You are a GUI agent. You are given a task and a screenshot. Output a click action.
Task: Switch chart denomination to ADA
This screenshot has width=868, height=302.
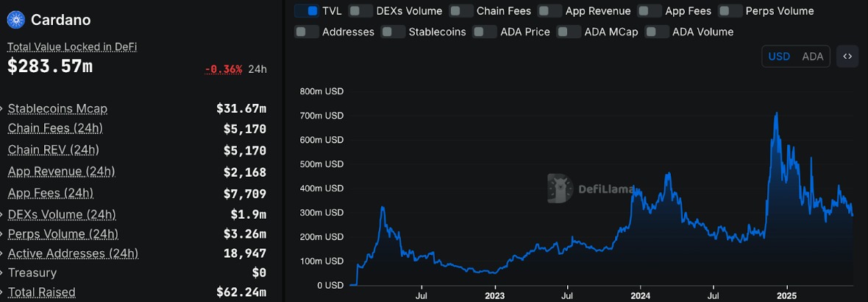813,57
